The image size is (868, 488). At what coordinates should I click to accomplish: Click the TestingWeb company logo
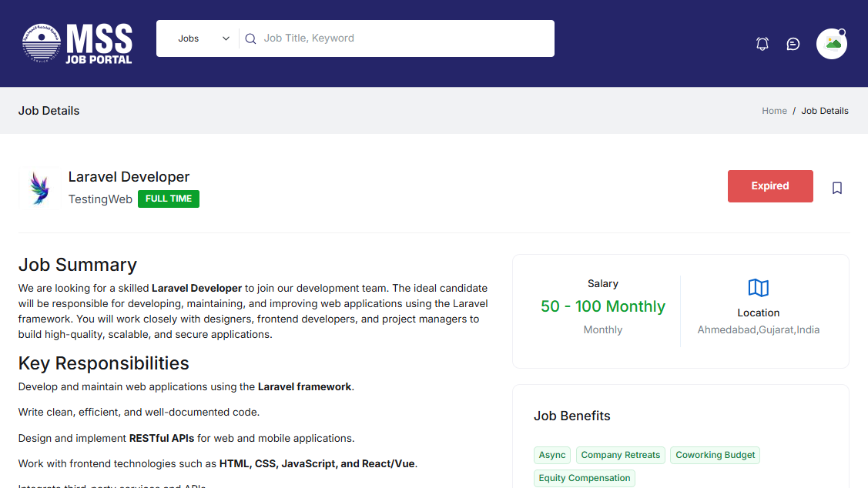pyautogui.click(x=39, y=188)
